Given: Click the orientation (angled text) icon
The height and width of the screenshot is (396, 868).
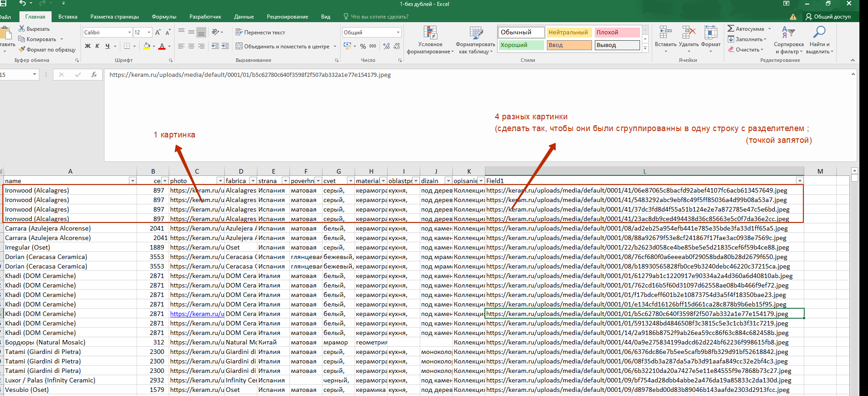Looking at the screenshot, I should pyautogui.click(x=215, y=32).
